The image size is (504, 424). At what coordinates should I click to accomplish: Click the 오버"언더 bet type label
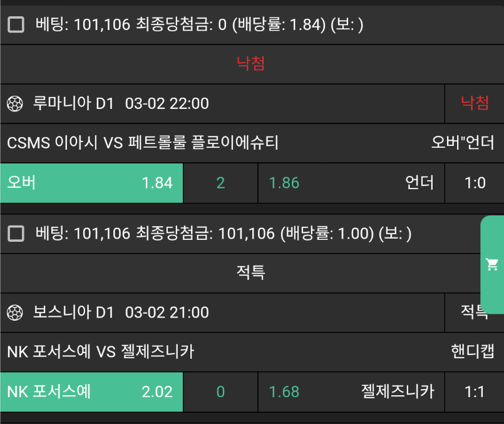[463, 143]
